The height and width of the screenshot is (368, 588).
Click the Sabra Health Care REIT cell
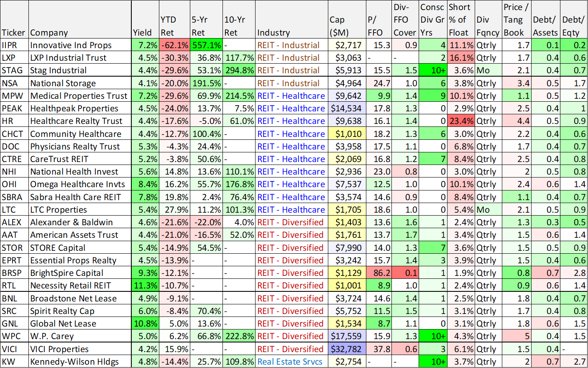(79, 197)
